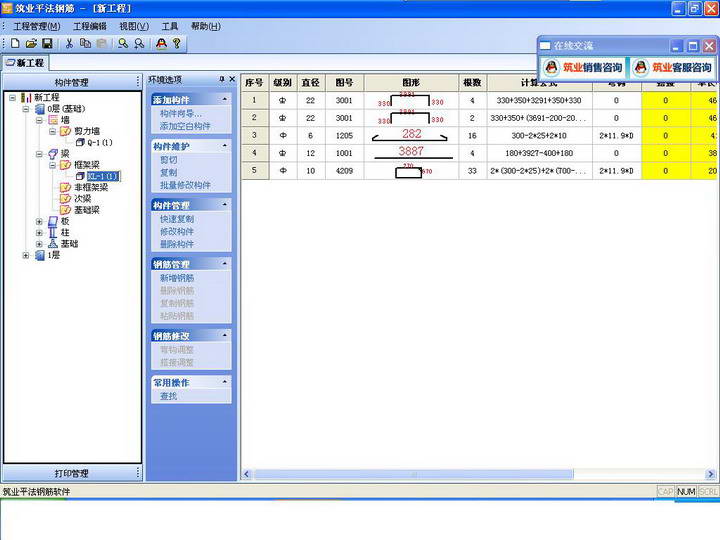
Task: Click 筑业销售咨询 sales chat button
Action: point(584,68)
